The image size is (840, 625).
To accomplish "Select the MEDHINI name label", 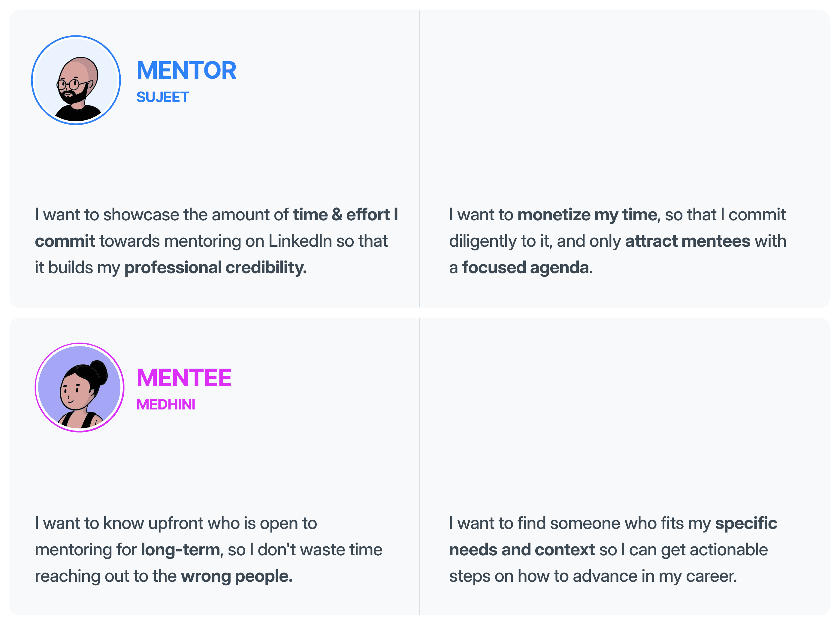I will pyautogui.click(x=166, y=404).
